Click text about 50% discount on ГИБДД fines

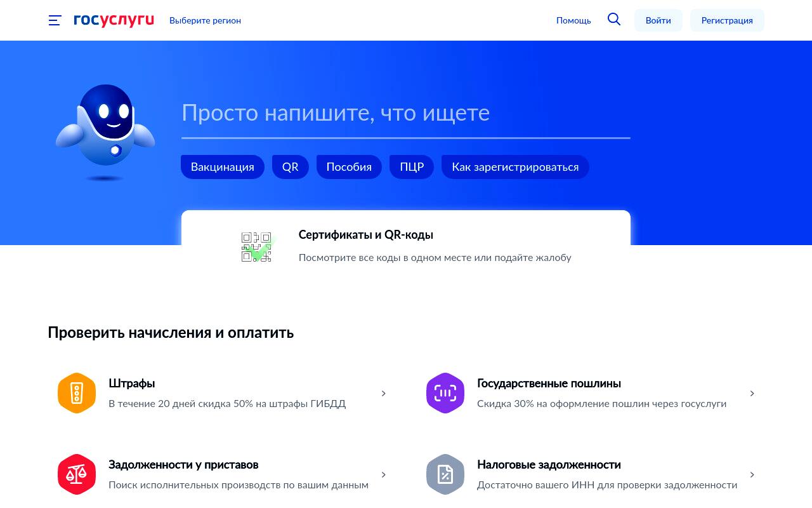pos(227,404)
